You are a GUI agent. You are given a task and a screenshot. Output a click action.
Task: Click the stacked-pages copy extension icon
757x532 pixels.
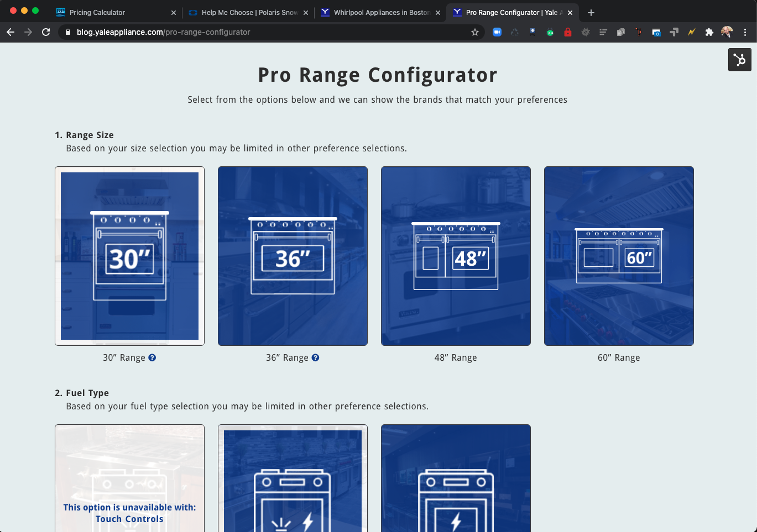pyautogui.click(x=621, y=33)
